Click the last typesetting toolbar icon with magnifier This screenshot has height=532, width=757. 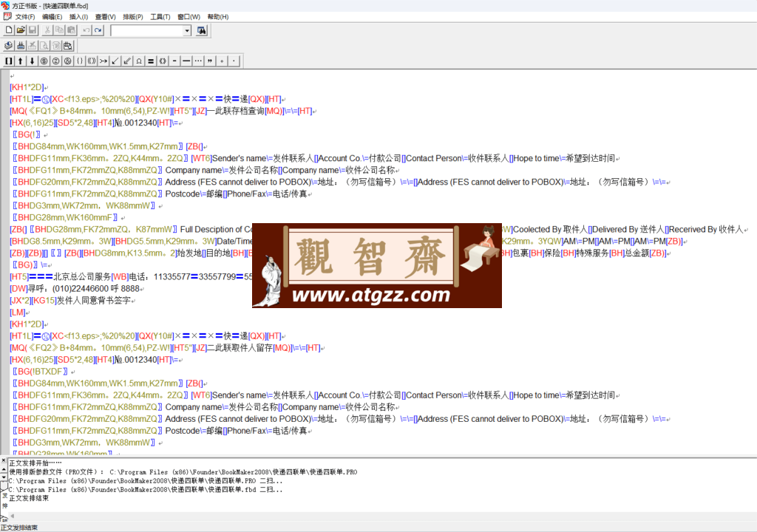pos(68,45)
